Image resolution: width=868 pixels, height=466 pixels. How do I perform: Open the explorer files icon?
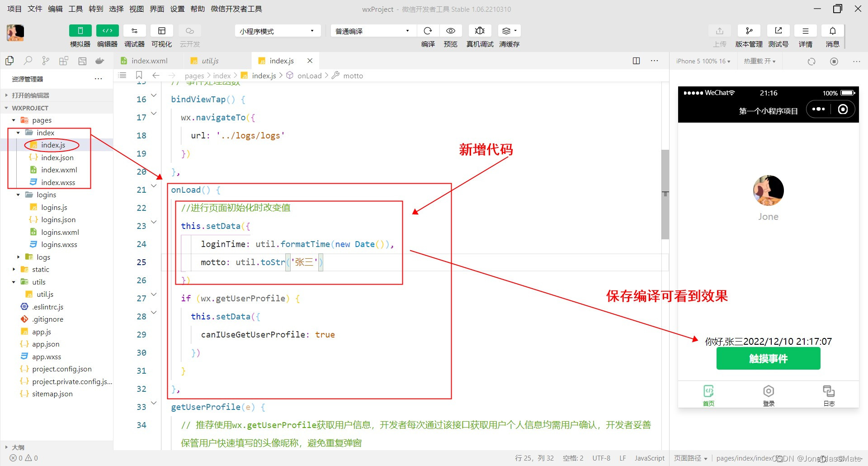click(9, 61)
